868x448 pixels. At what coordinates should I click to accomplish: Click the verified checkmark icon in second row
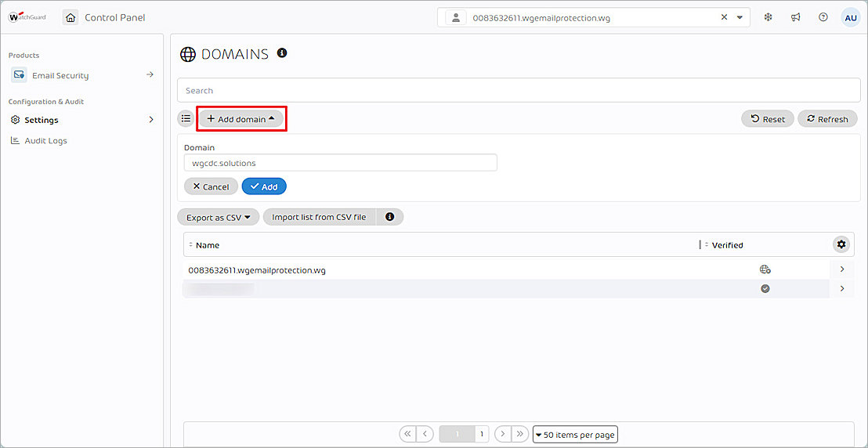(x=765, y=288)
